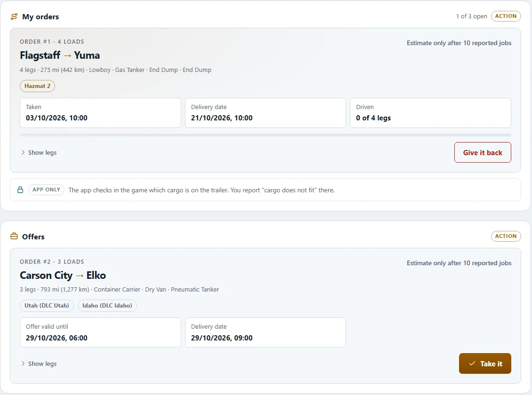Click Delivery date 21/10/2026, 10:00 value
Viewport: 532px width, 395px height.
point(222,118)
